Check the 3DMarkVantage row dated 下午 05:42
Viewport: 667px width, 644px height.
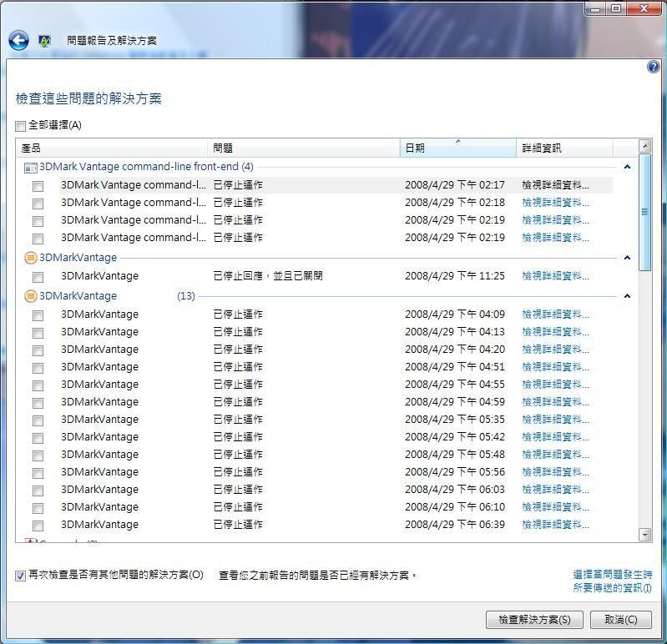click(x=38, y=438)
